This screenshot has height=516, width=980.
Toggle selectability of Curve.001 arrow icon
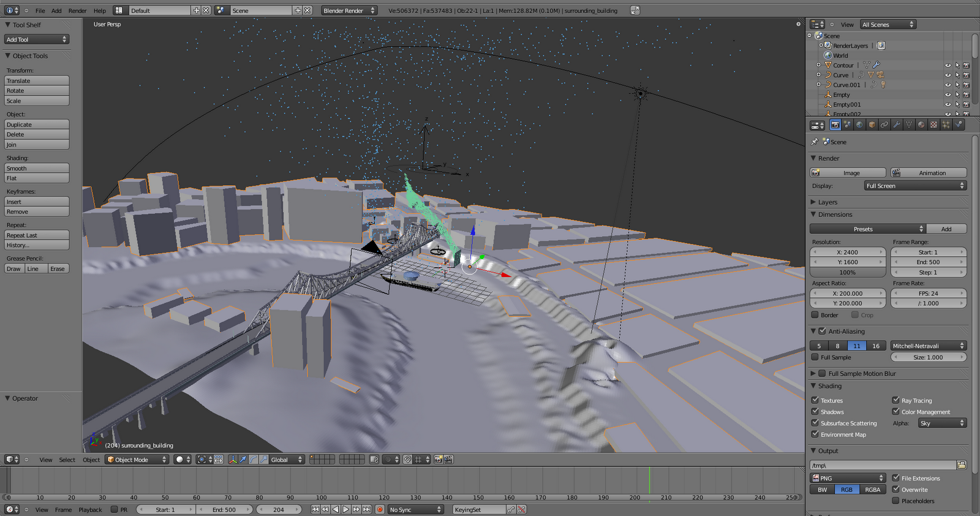coord(957,85)
